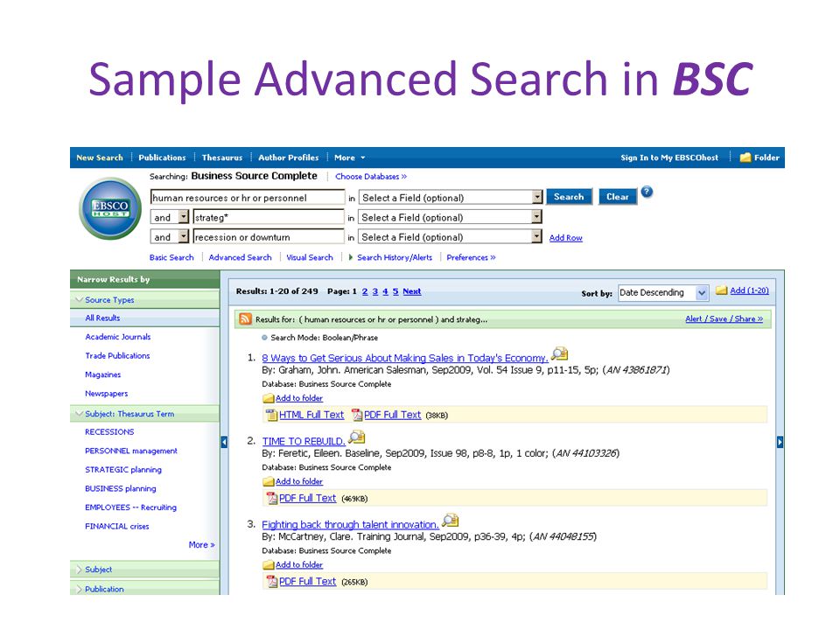Click PDF icon for result 1
Viewport: 840px width, 630px height.
pos(357,415)
